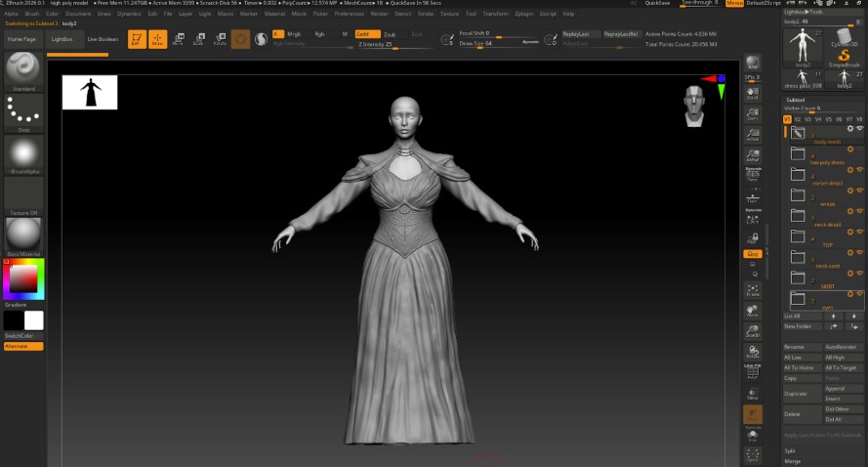This screenshot has height=467, width=868.
Task: Expand the SKIRT subtool folder
Action: tap(798, 276)
